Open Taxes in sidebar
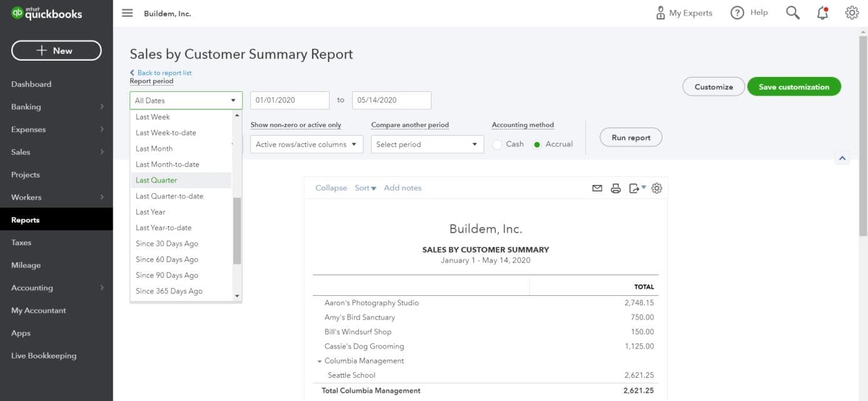The width and height of the screenshot is (868, 401). click(56, 243)
